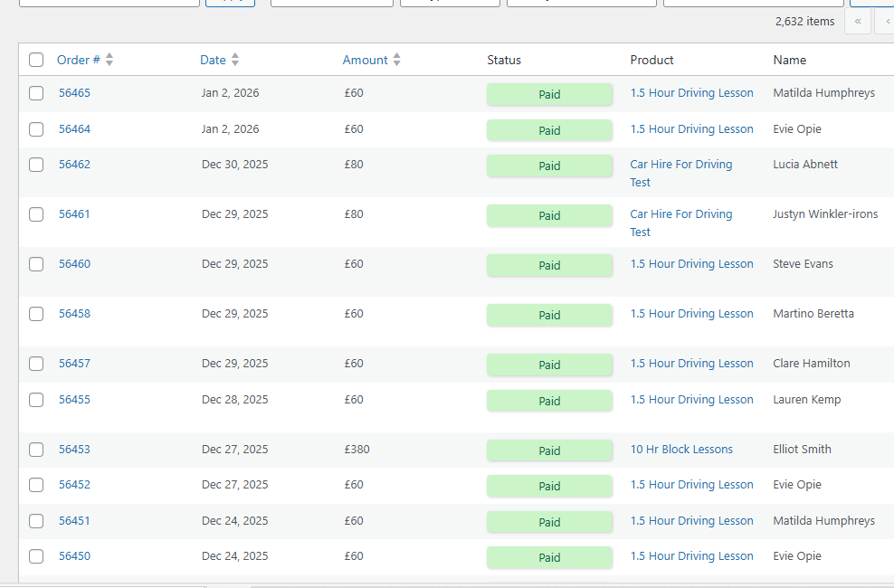This screenshot has height=588, width=894.
Task: Select the checkbox for order 56465
Action: (36, 93)
